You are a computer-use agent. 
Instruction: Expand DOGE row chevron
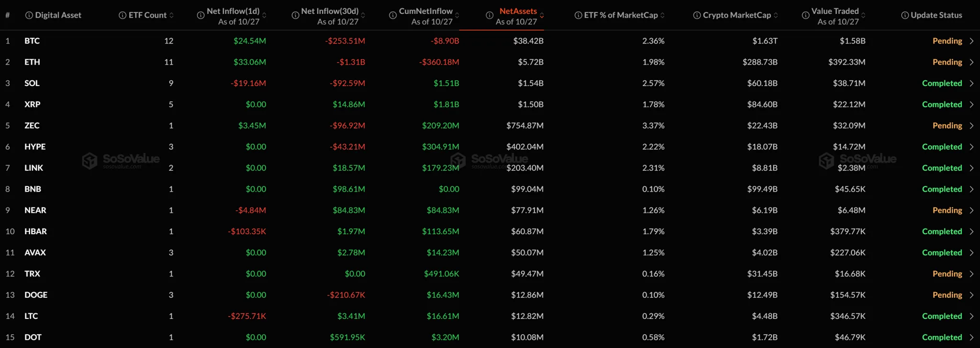[971, 295]
